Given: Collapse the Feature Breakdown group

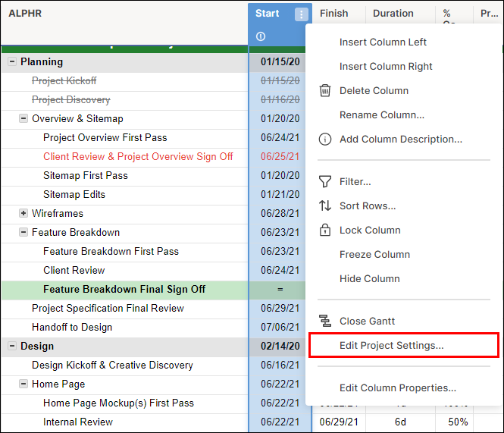Looking at the screenshot, I should (23, 233).
